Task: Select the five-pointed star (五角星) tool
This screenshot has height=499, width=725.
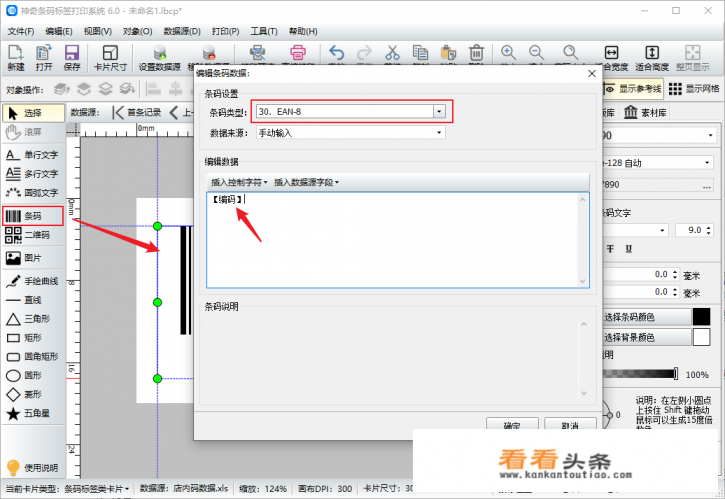Action: coord(33,413)
